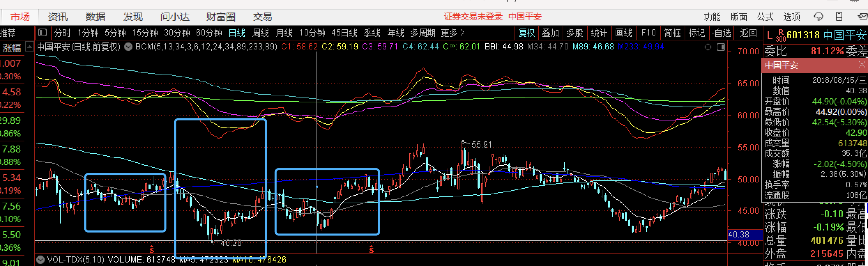The width and height of the screenshot is (868, 266).
Task: Open the 发现 tab
Action: [x=133, y=17]
